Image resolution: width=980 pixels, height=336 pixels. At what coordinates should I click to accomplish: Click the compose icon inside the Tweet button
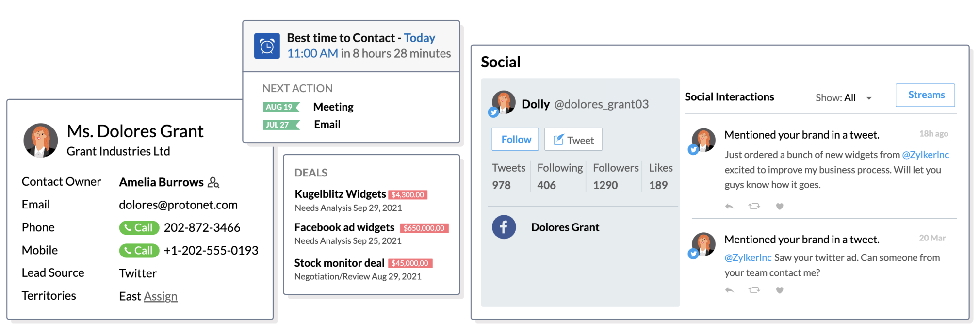559,139
